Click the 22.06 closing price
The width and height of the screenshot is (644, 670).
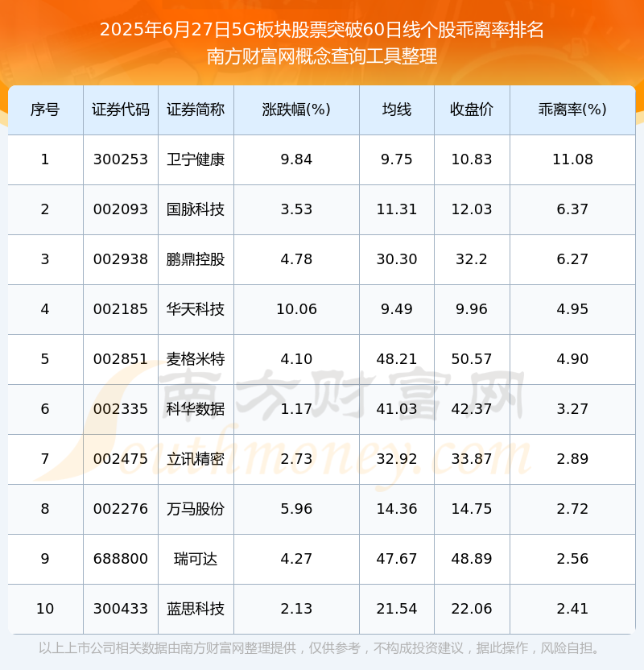pyautogui.click(x=472, y=609)
